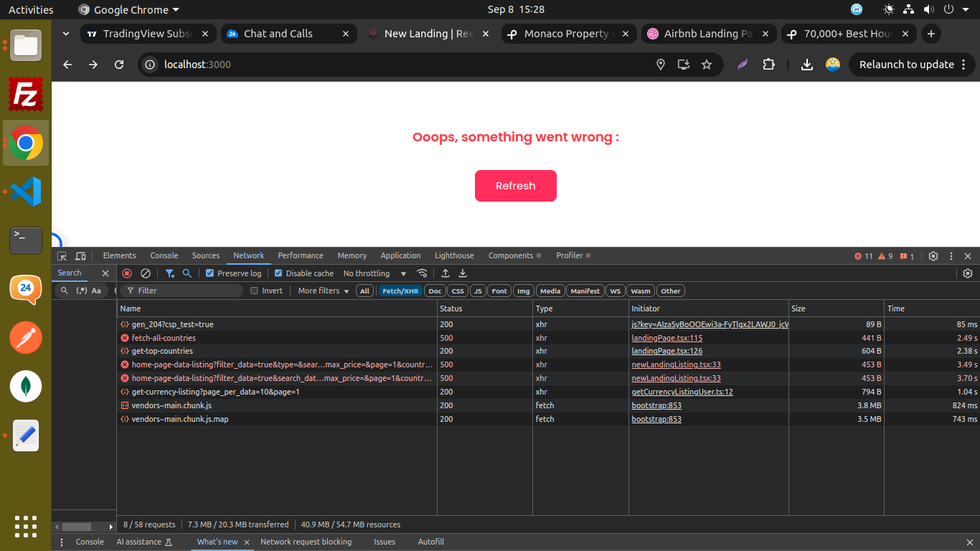Click the red Refresh button
The image size is (980, 551).
515,186
